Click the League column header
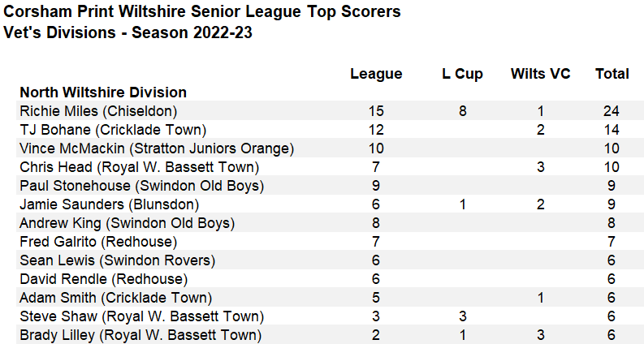This screenshot has height=344, width=644. 376,74
